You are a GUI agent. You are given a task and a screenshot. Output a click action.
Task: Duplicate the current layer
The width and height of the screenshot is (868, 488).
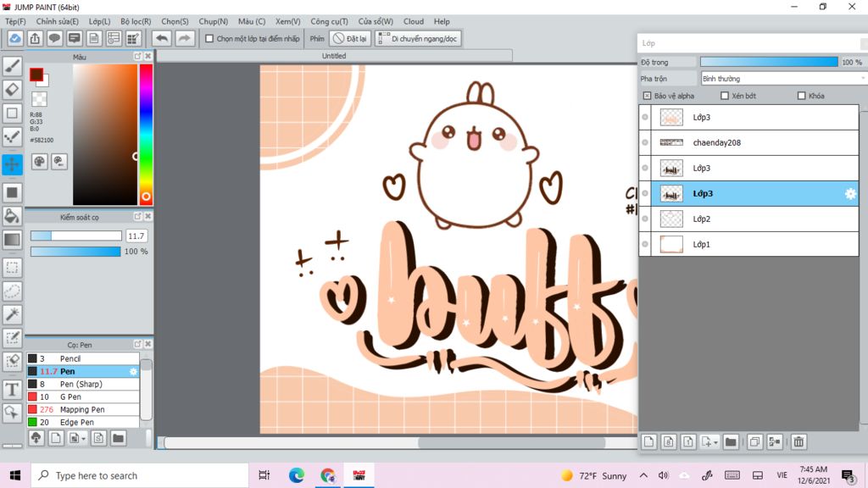(754, 441)
